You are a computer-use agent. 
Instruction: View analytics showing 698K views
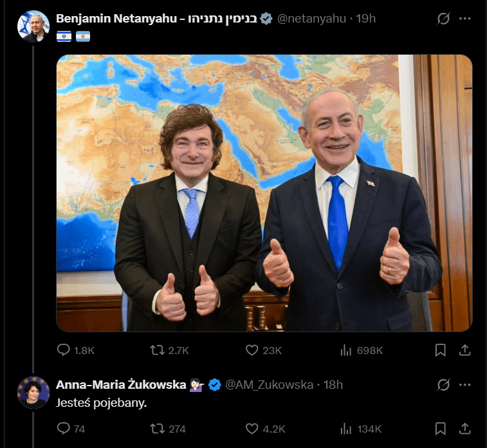(x=346, y=350)
